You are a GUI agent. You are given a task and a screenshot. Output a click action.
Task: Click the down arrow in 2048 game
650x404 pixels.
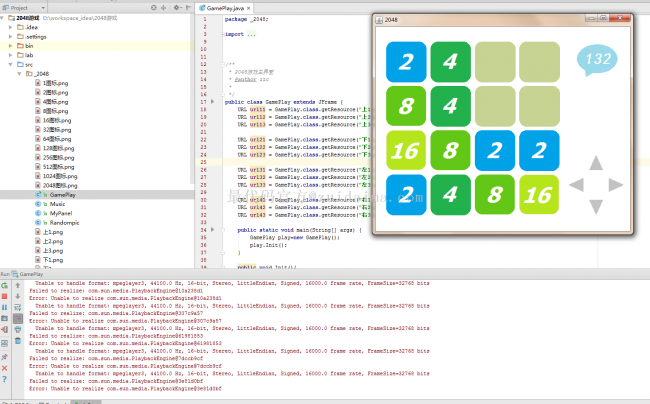tap(596, 205)
